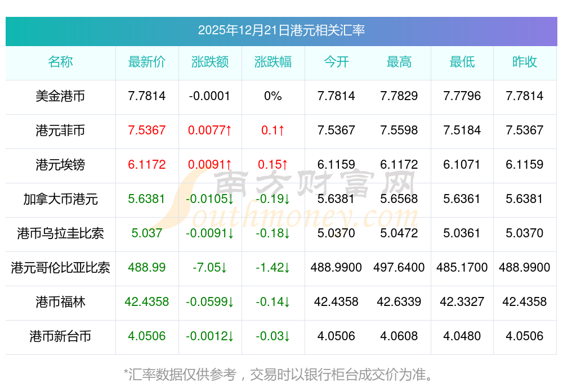Viewport: 563px width, 392px height.
Task: Click the 港币福林 row name
Action: pos(60,302)
